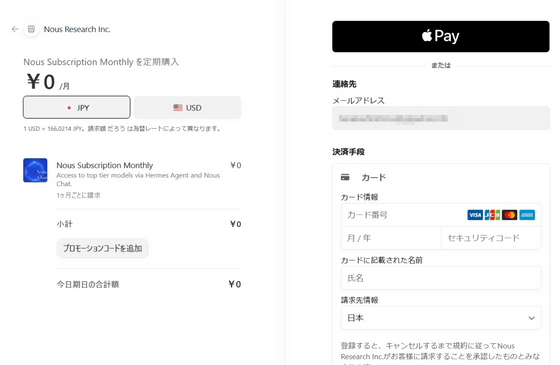
Task: Click the JCB card logo
Action: coord(492,215)
